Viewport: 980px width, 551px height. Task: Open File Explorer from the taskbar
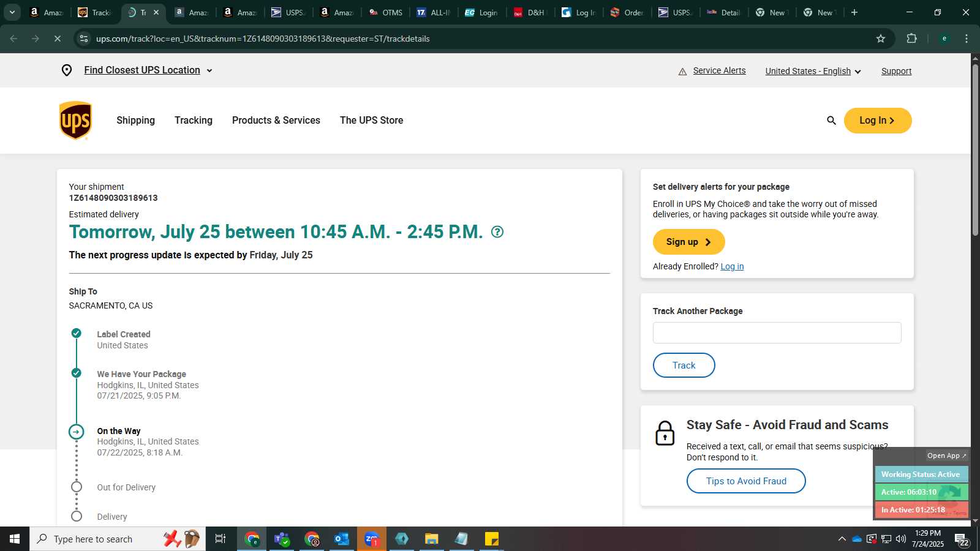tap(432, 539)
